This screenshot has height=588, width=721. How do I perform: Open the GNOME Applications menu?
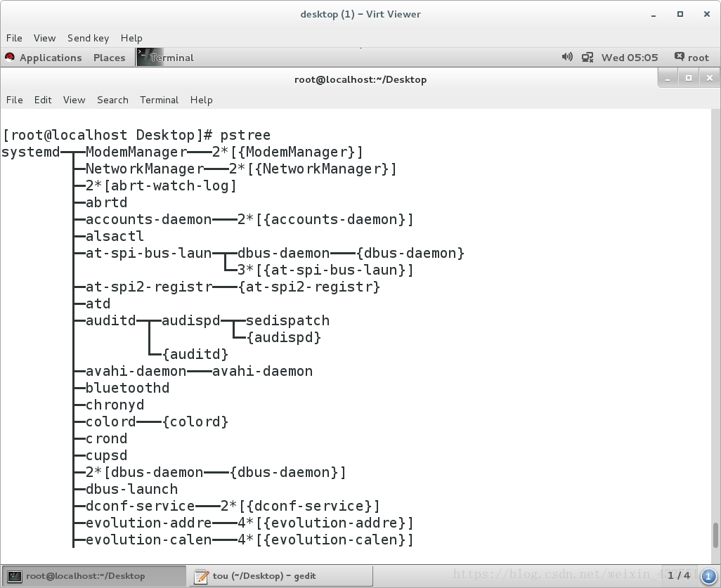coord(51,58)
